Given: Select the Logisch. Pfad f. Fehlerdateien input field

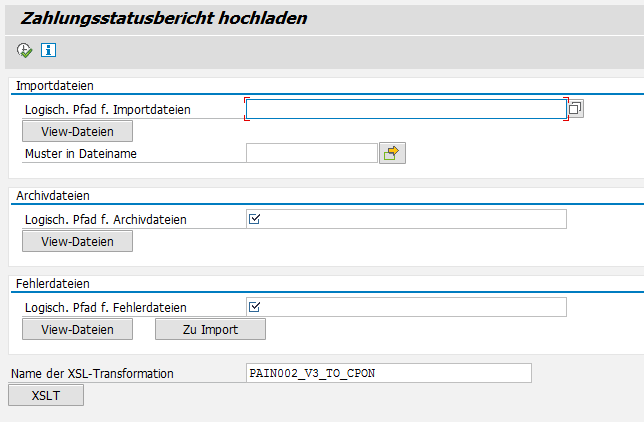Looking at the screenshot, I should coord(405,307).
